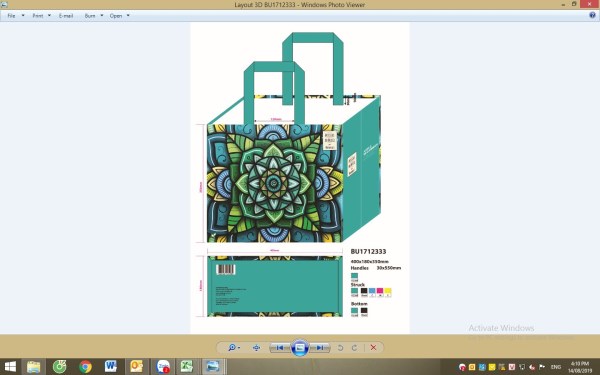Go to the next photo
This screenshot has width=600, height=375.
320,347
